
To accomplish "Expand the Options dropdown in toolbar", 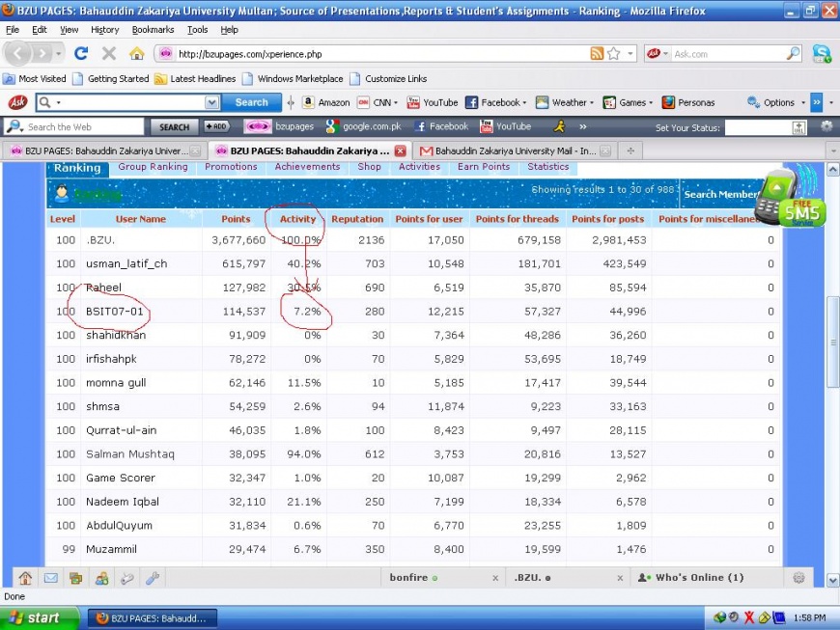I will click(x=777, y=102).
